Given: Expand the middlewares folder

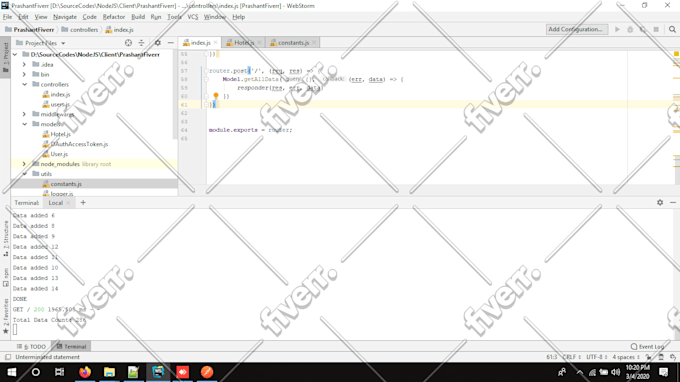Looking at the screenshot, I should click(x=24, y=114).
